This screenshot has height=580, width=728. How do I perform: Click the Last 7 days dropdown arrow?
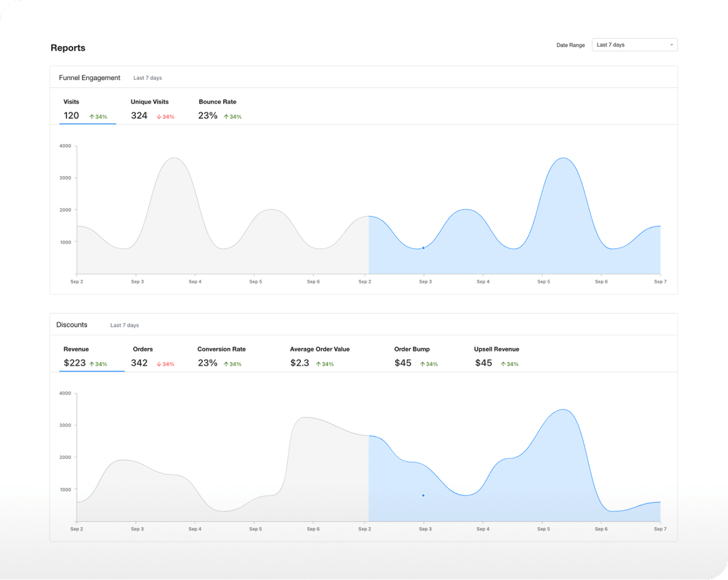(x=671, y=45)
